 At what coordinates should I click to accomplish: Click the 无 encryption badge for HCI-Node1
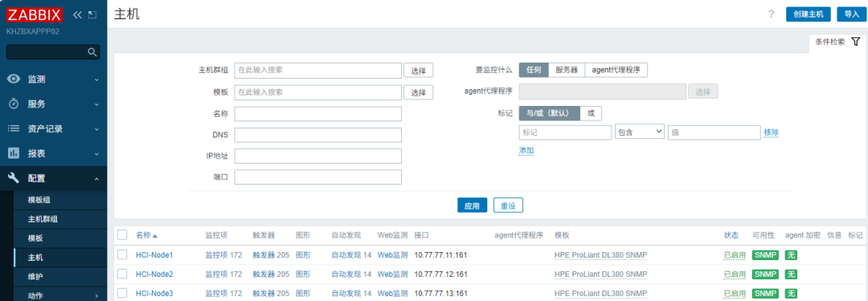(791, 255)
